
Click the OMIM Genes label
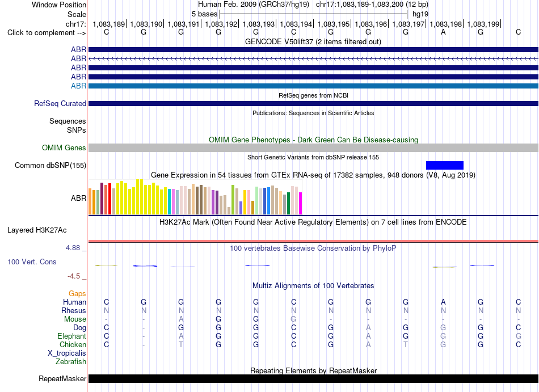(x=64, y=147)
